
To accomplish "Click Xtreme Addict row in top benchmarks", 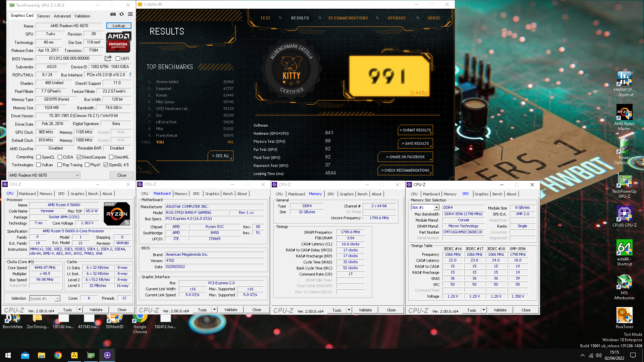I will (x=191, y=82).
